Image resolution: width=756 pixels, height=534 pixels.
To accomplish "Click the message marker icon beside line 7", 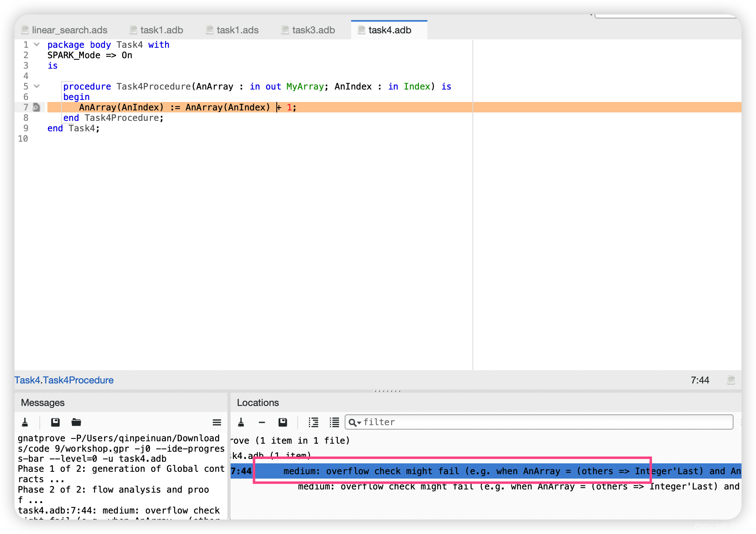I will click(x=37, y=107).
